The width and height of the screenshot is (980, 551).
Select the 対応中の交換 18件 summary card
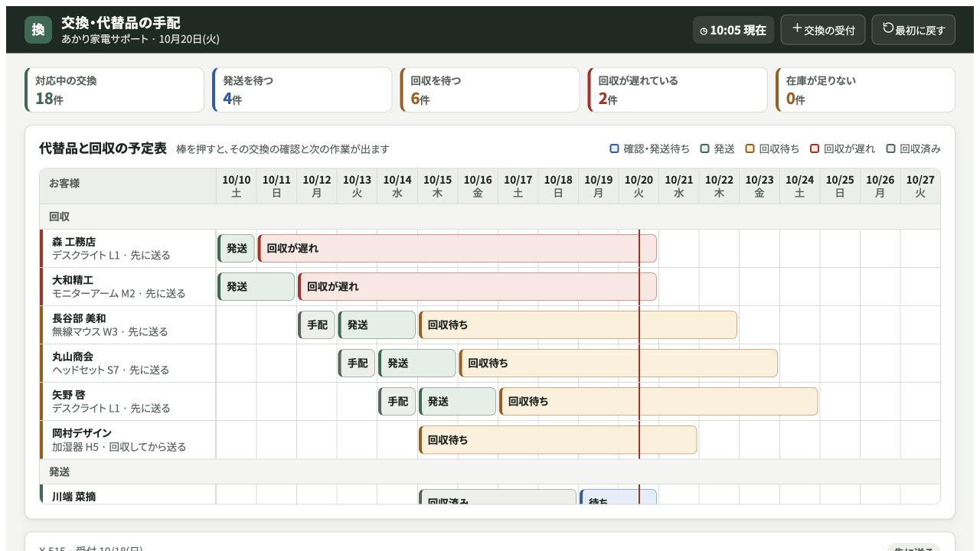coord(115,90)
